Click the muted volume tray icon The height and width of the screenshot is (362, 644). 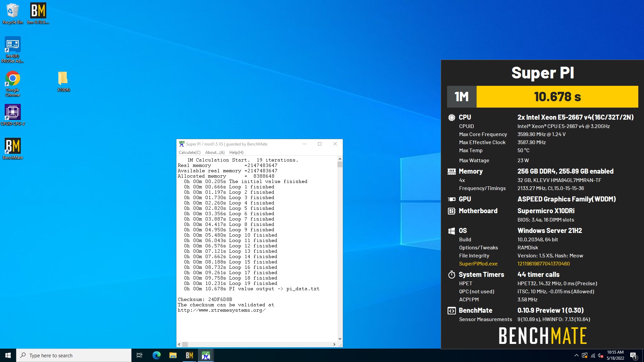601,355
